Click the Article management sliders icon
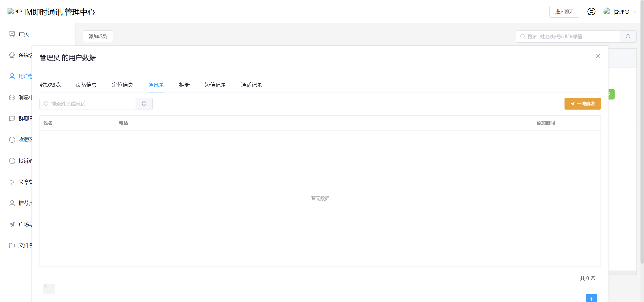The width and height of the screenshot is (644, 302). pyautogui.click(x=12, y=182)
